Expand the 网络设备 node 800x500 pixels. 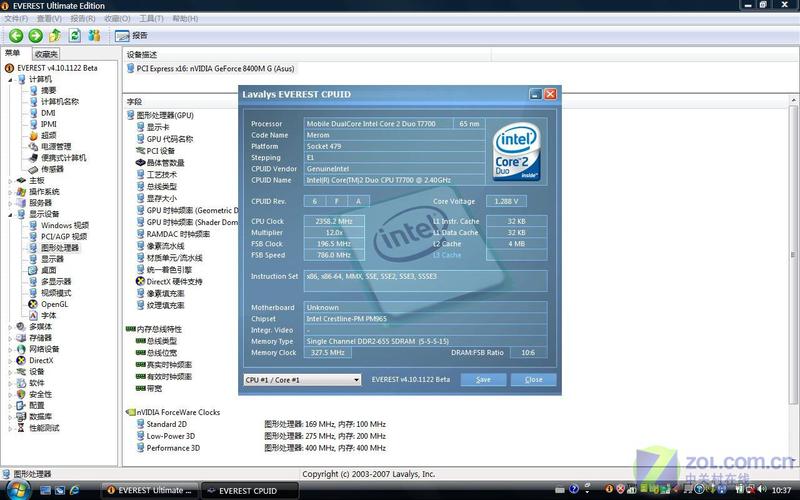click(10, 349)
